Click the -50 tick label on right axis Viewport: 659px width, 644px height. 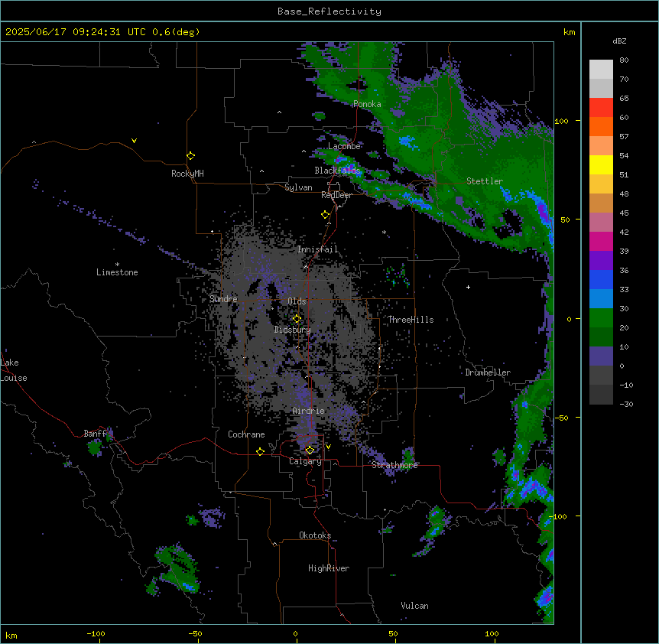click(x=561, y=418)
